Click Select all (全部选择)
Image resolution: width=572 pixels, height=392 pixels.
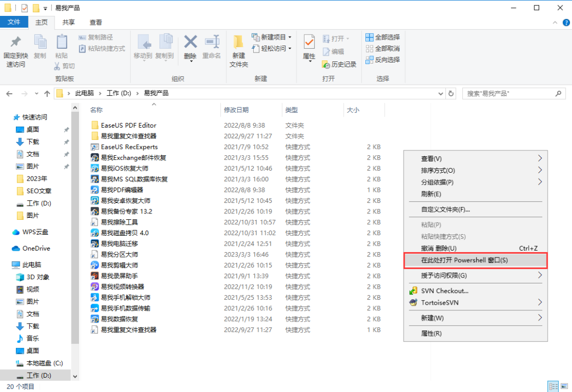(383, 37)
